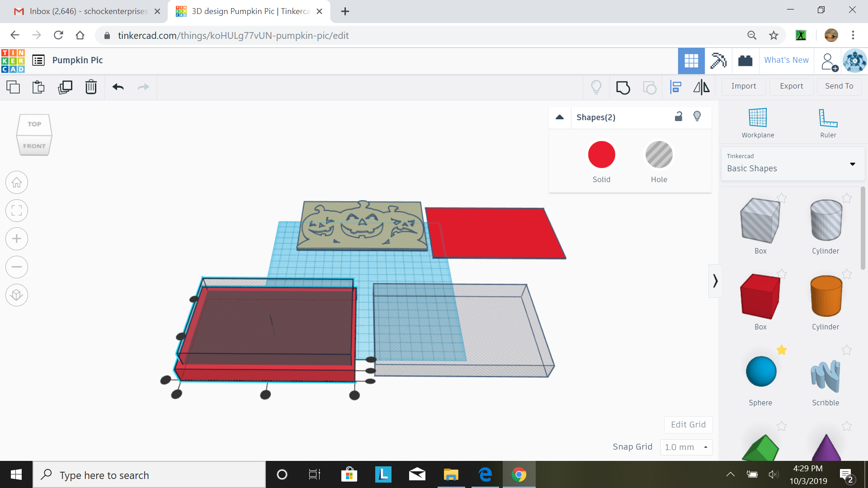Select the red solid color swatch
Viewport: 868px width, 488px height.
602,155
